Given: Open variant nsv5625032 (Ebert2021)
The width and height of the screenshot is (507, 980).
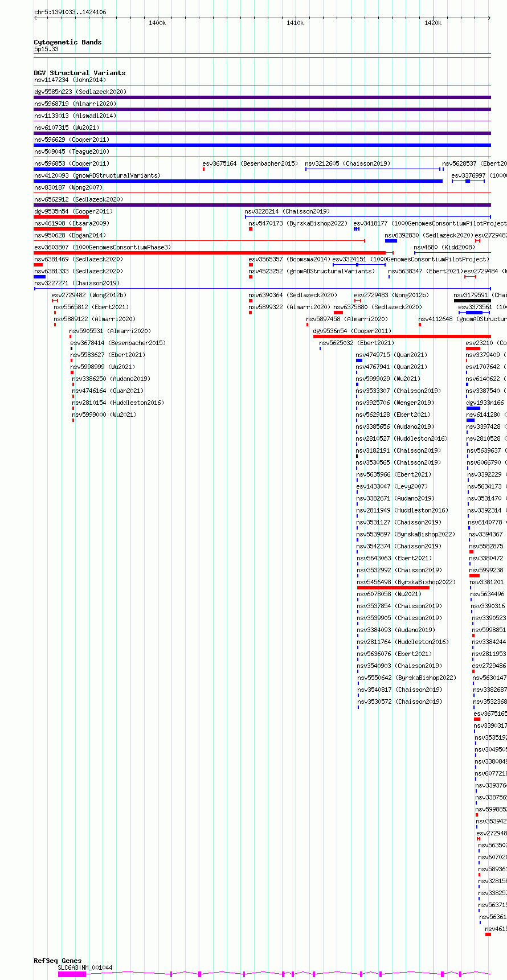Looking at the screenshot, I should point(357,343).
